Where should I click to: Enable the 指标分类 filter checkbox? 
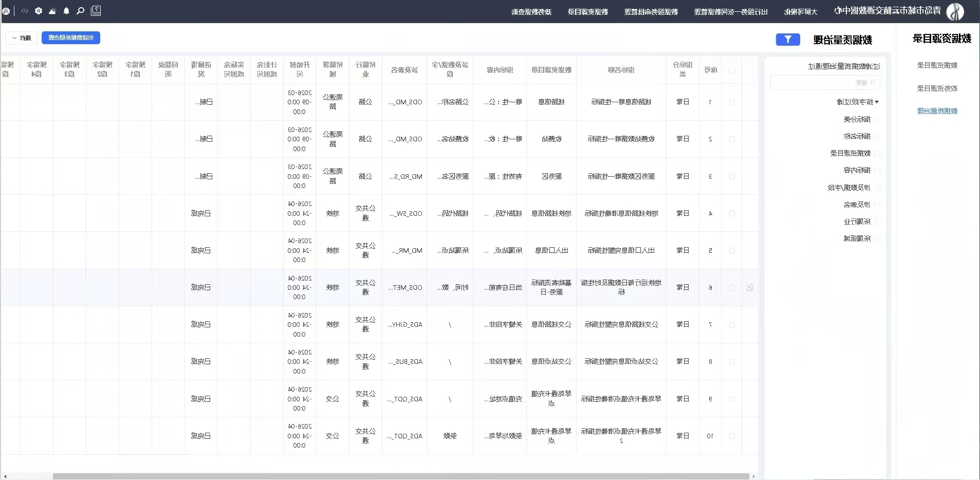877,119
